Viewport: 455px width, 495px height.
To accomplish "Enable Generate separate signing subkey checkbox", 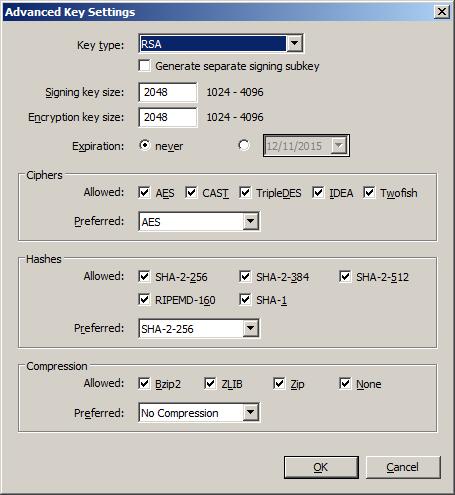I will click(x=145, y=66).
